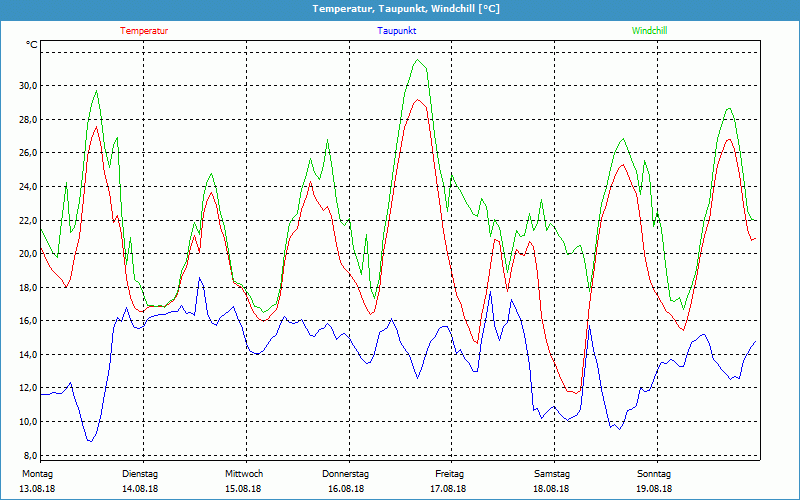Image resolution: width=800 pixels, height=500 pixels.
Task: Click the red Temperatur legend label
Action: click(144, 31)
